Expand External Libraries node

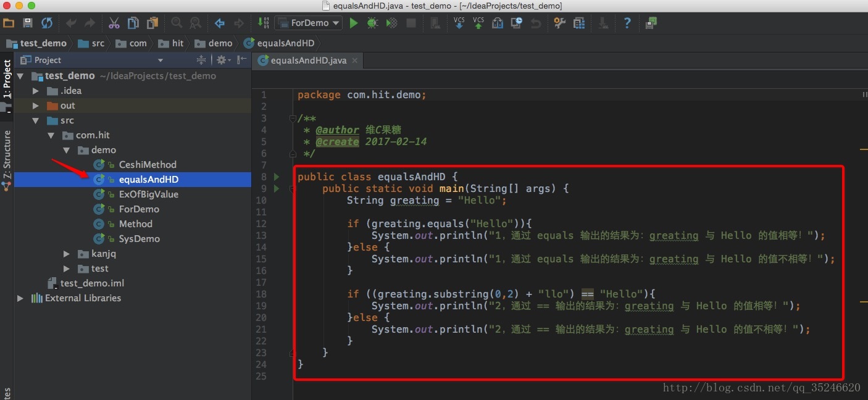click(x=20, y=298)
